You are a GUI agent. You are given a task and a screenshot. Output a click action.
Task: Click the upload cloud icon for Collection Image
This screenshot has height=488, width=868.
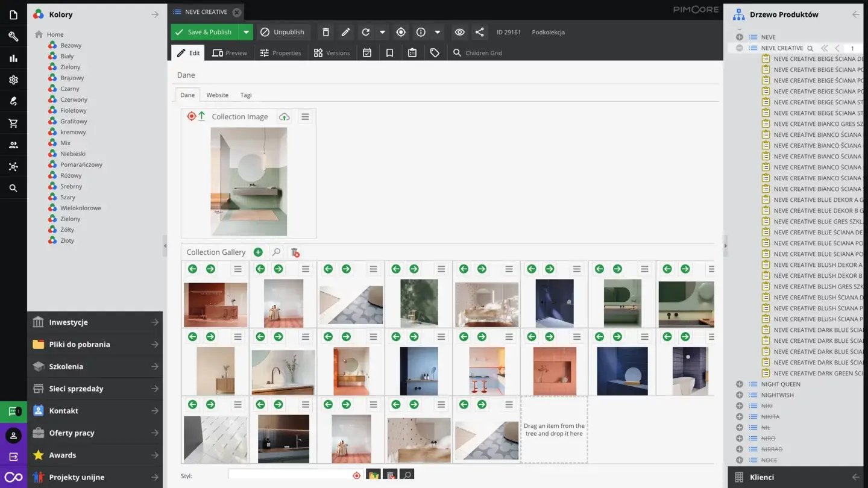tap(285, 117)
